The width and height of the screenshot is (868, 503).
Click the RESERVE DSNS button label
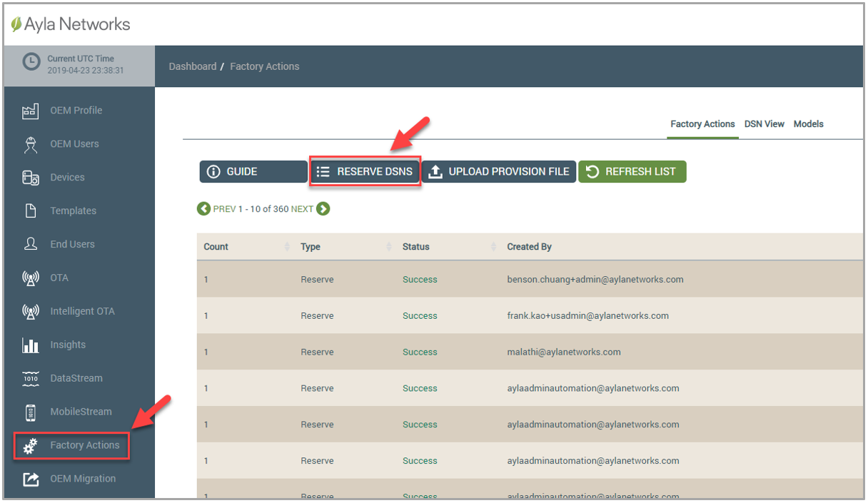tap(375, 172)
